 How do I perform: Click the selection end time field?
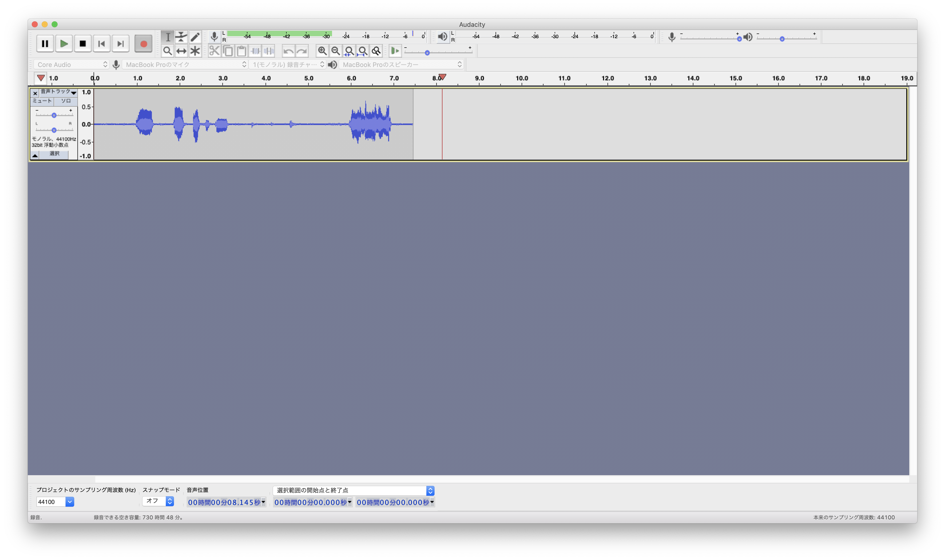tap(393, 502)
